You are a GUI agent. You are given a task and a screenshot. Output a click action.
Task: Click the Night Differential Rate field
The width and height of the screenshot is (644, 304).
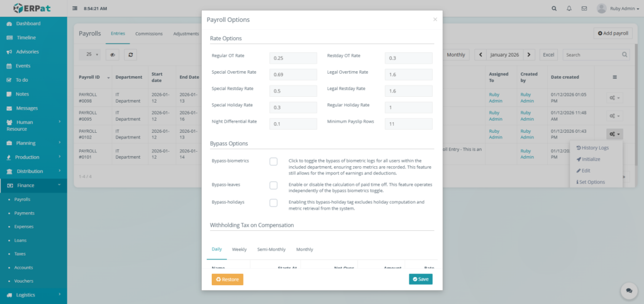click(293, 123)
